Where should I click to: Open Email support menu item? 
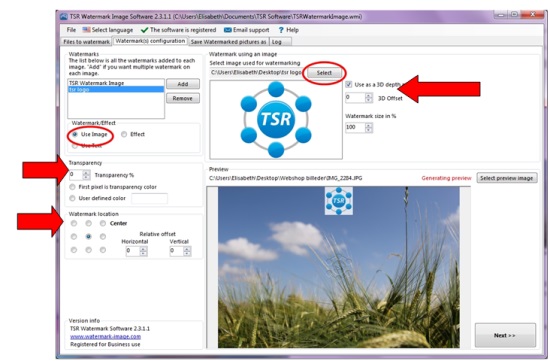251,30
